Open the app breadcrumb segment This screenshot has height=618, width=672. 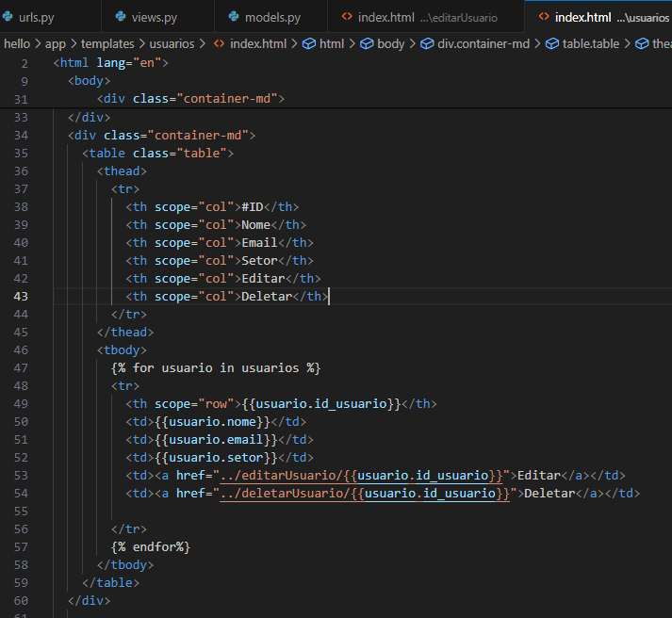click(55, 43)
